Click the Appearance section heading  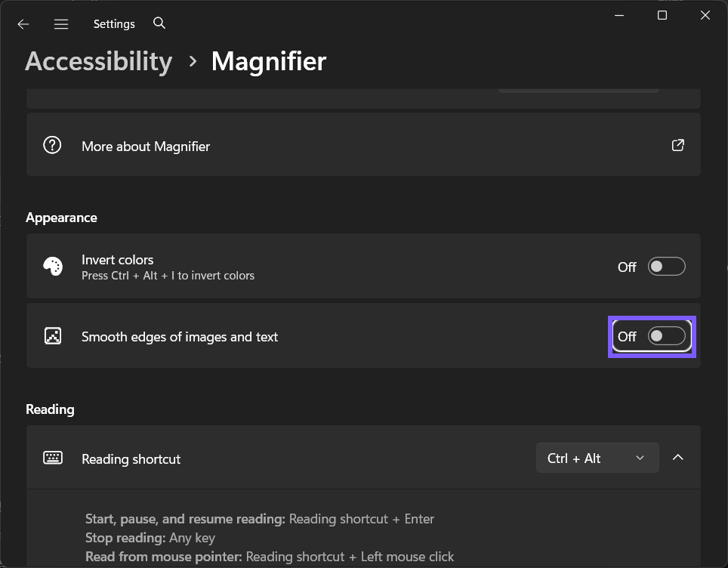pos(61,218)
